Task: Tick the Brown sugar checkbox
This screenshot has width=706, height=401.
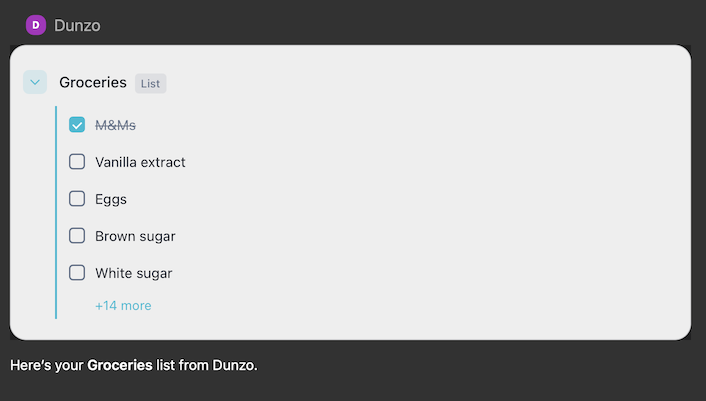Action: (77, 236)
